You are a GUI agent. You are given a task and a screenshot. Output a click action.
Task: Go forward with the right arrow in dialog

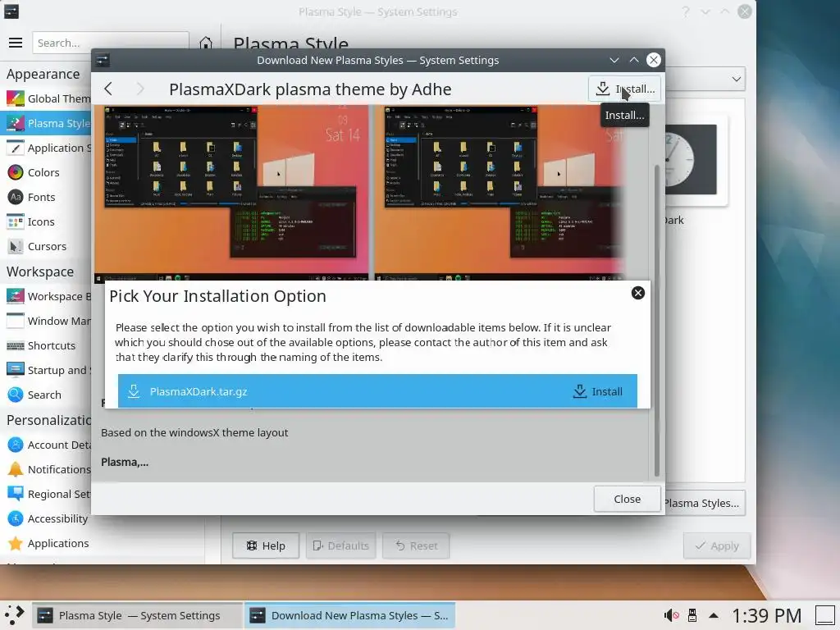pyautogui.click(x=140, y=89)
